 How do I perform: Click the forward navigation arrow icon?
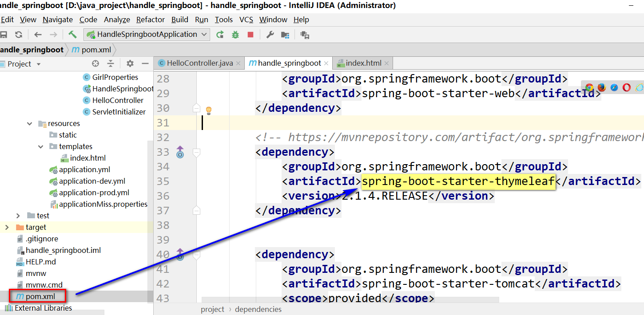(53, 35)
